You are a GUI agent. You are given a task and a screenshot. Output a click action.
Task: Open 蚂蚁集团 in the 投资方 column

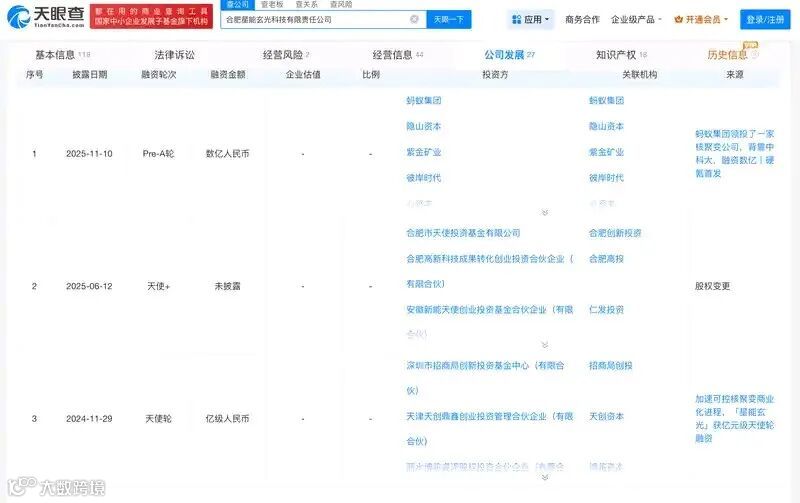point(423,100)
